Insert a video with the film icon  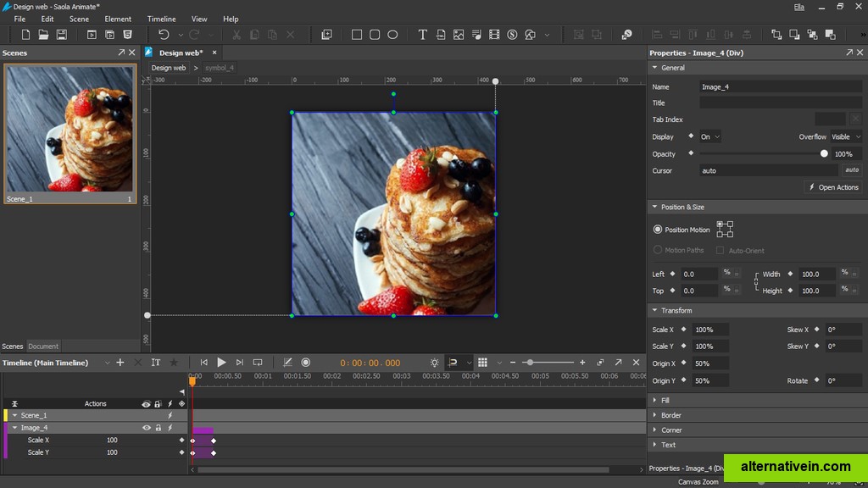pyautogui.click(x=494, y=35)
